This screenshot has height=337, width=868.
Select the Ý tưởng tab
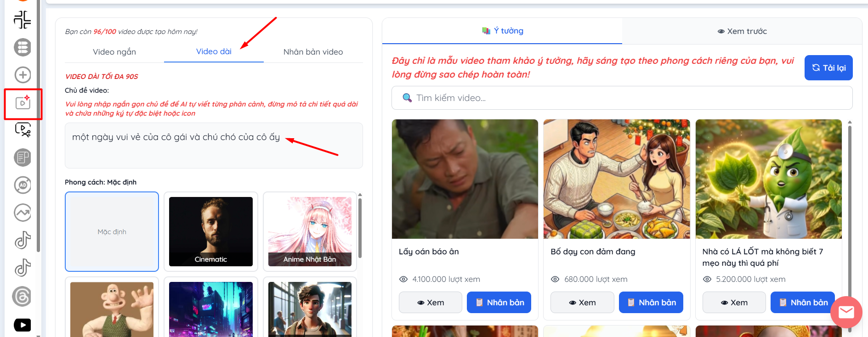pyautogui.click(x=502, y=31)
